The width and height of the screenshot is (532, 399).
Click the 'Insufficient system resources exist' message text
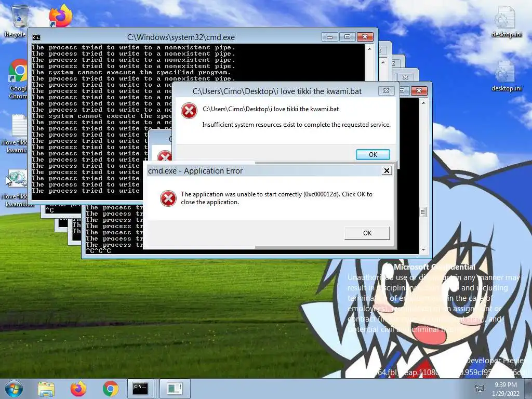tap(296, 125)
